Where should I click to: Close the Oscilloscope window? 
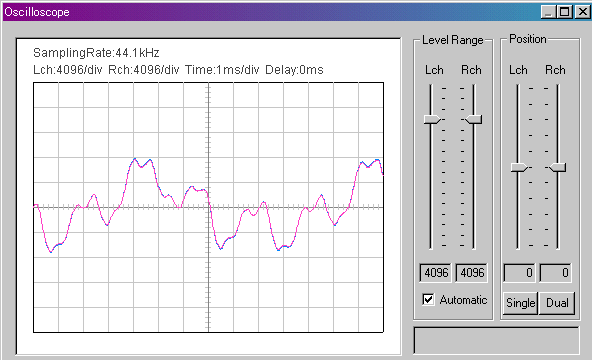[x=582, y=12]
